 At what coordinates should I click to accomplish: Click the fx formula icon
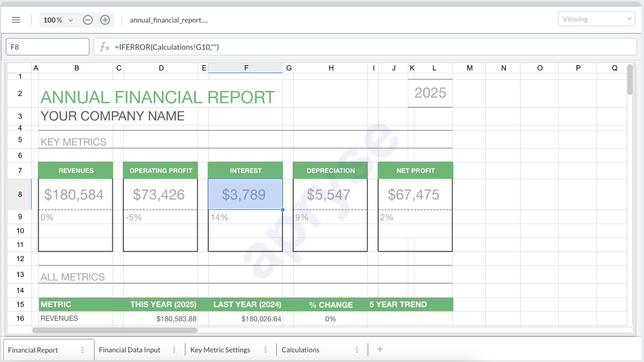[x=105, y=47]
